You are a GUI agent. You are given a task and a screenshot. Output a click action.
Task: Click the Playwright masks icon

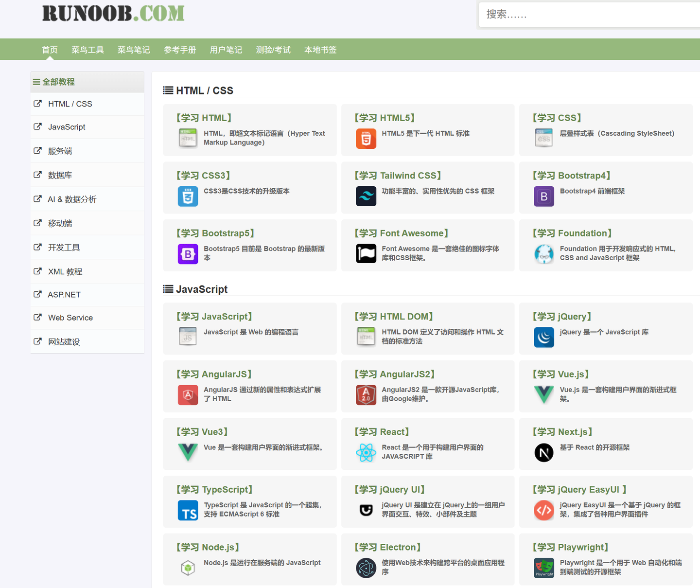544,568
